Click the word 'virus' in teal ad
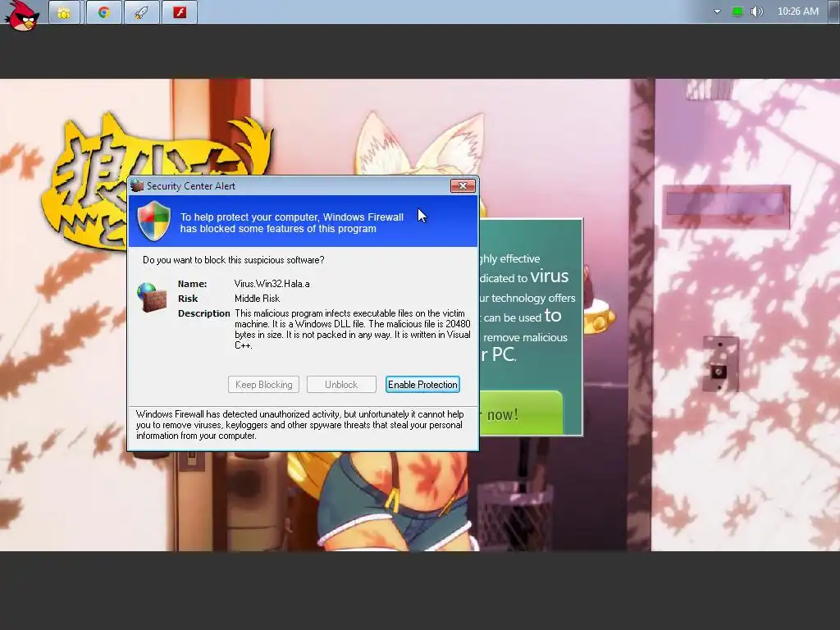The image size is (840, 630). click(x=549, y=276)
